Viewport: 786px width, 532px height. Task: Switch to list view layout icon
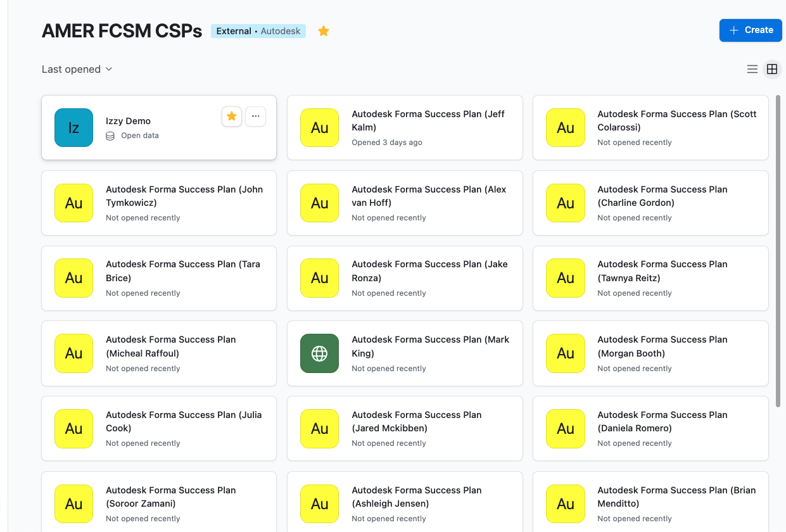click(x=752, y=70)
